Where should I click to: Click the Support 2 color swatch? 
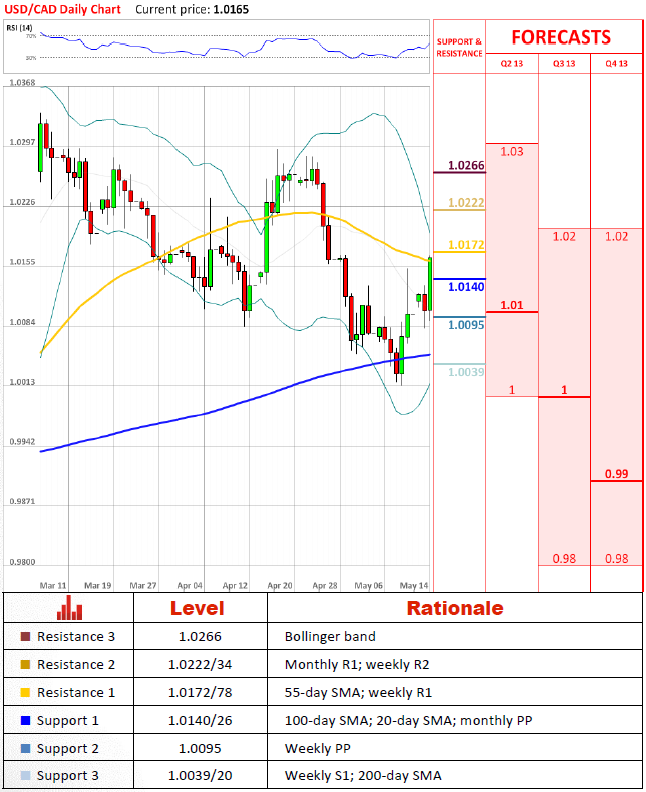(x=25, y=748)
